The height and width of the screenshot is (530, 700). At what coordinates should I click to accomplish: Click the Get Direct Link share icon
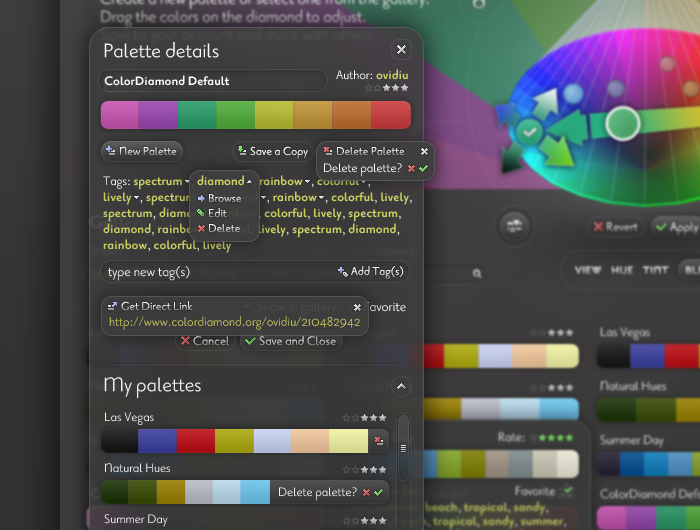pyautogui.click(x=112, y=306)
